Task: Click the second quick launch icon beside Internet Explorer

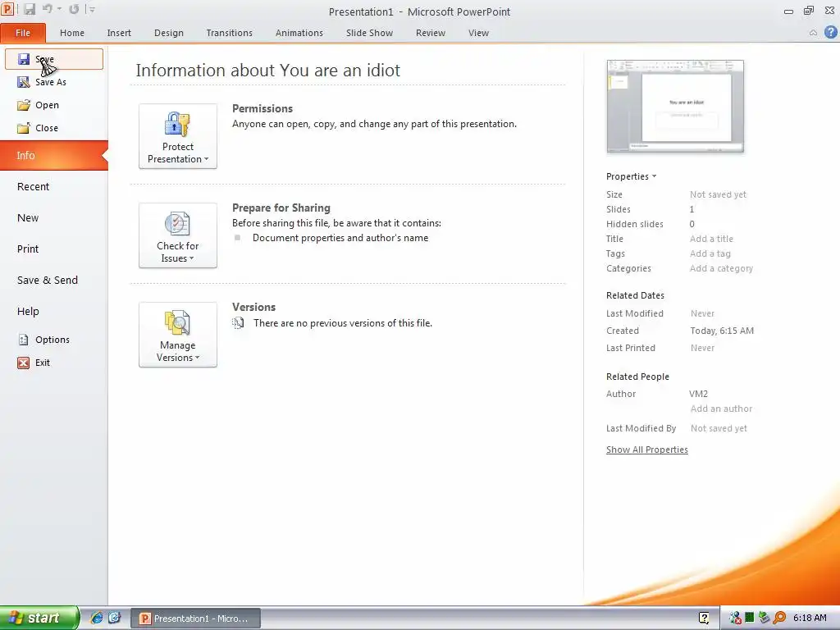Action: click(115, 618)
